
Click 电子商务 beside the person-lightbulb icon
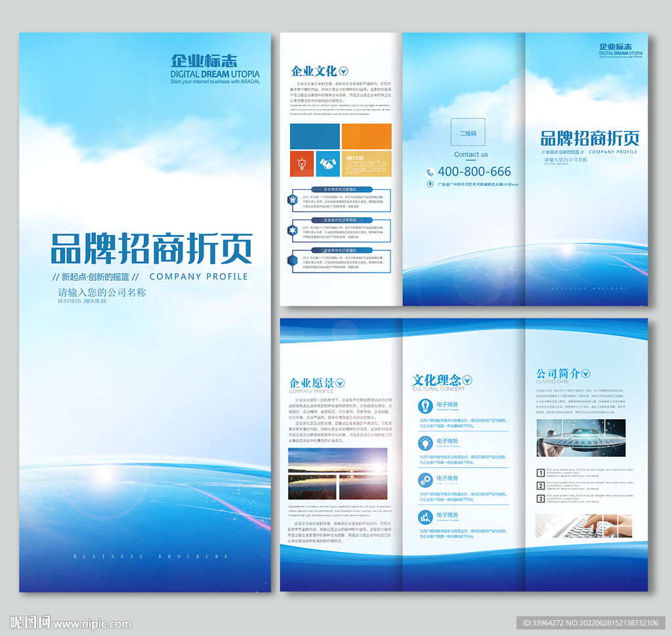click(448, 404)
